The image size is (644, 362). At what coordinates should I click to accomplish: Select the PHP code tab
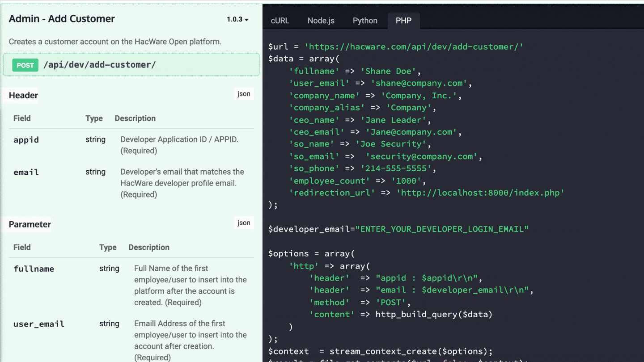(403, 21)
